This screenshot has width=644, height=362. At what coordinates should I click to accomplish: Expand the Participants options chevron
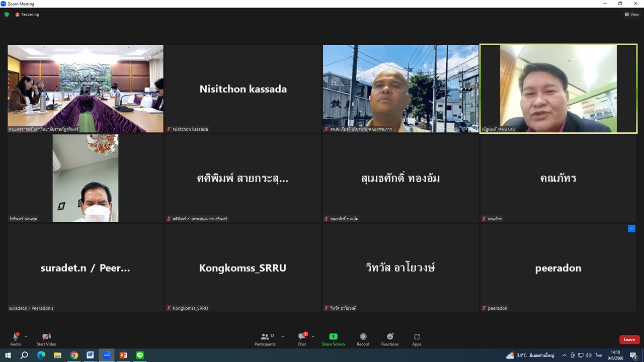pos(283,337)
